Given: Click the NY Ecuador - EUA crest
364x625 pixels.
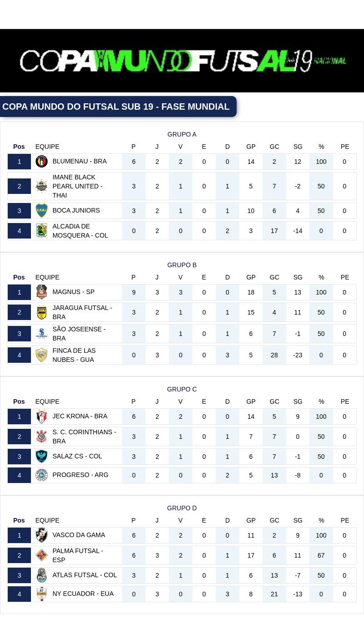Looking at the screenshot, I should [41, 594].
